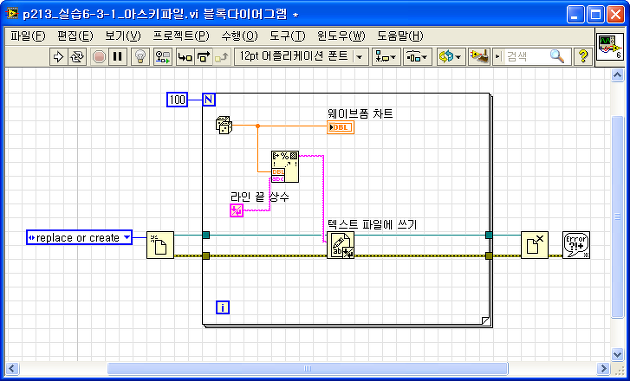
Task: Select the 텍스트 파일에 쓰기 node
Action: (341, 245)
